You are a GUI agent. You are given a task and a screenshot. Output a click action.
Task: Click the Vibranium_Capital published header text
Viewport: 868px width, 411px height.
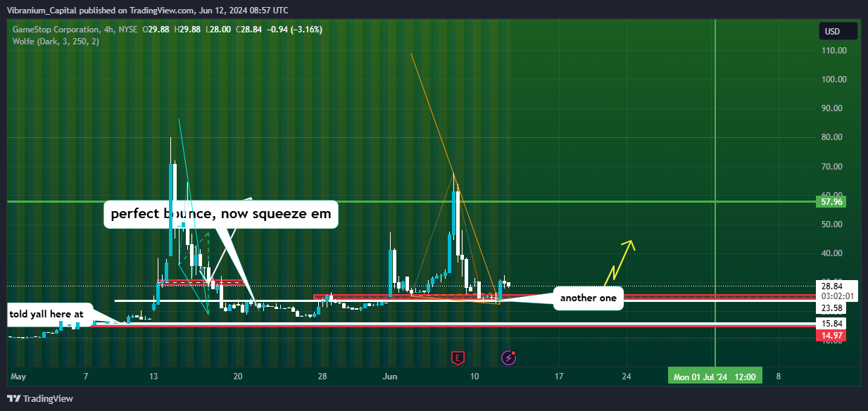pyautogui.click(x=148, y=10)
